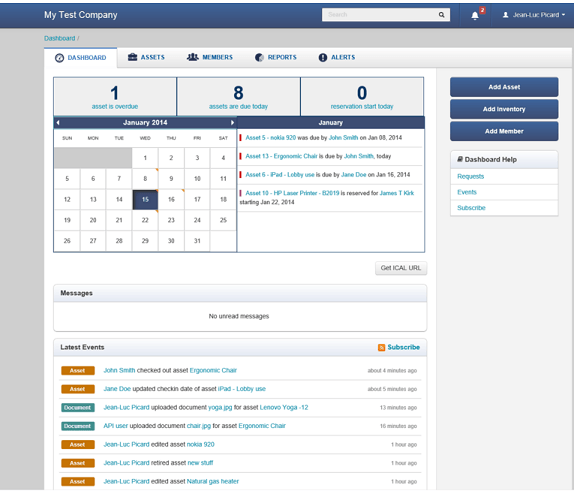Viewport: 574px width, 491px height.
Task: Click the Add Asset button
Action: 504,87
